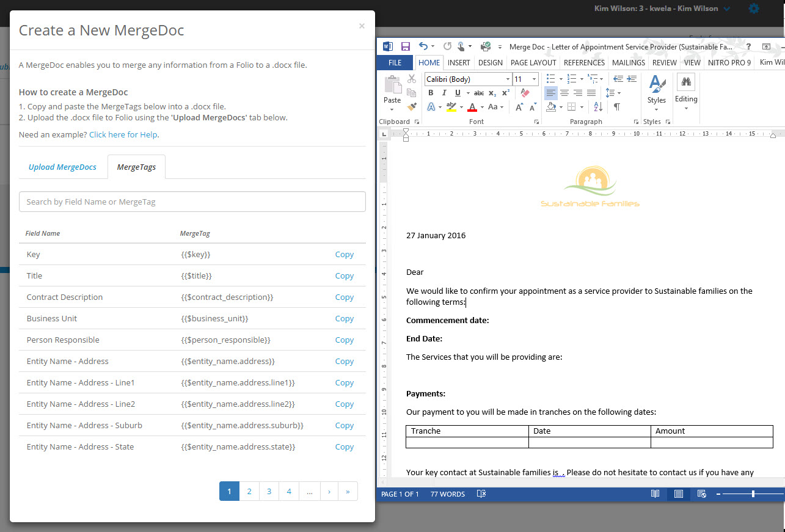Select the Justify alignment icon

click(591, 93)
